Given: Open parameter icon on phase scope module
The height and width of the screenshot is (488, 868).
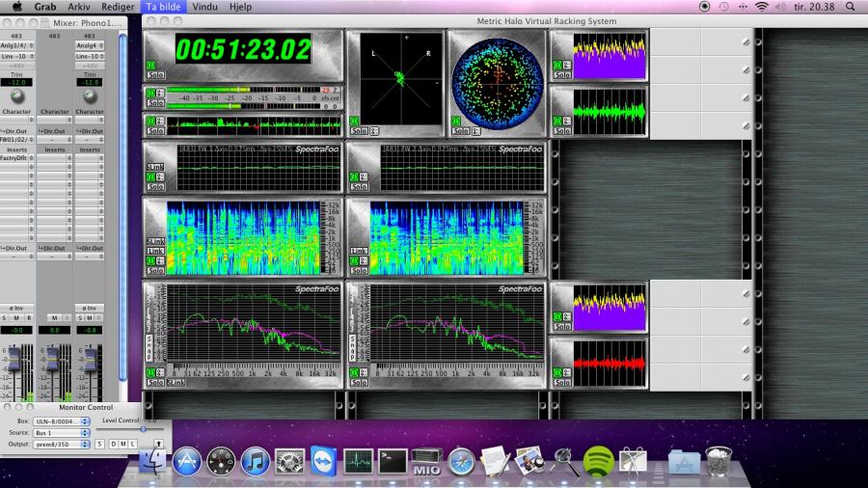Looking at the screenshot, I should (374, 131).
